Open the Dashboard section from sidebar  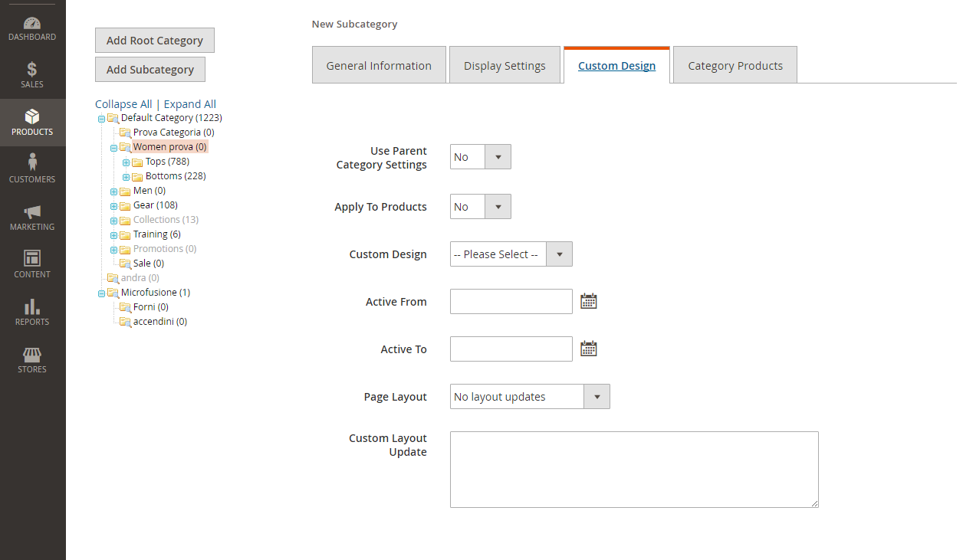[x=31, y=23]
